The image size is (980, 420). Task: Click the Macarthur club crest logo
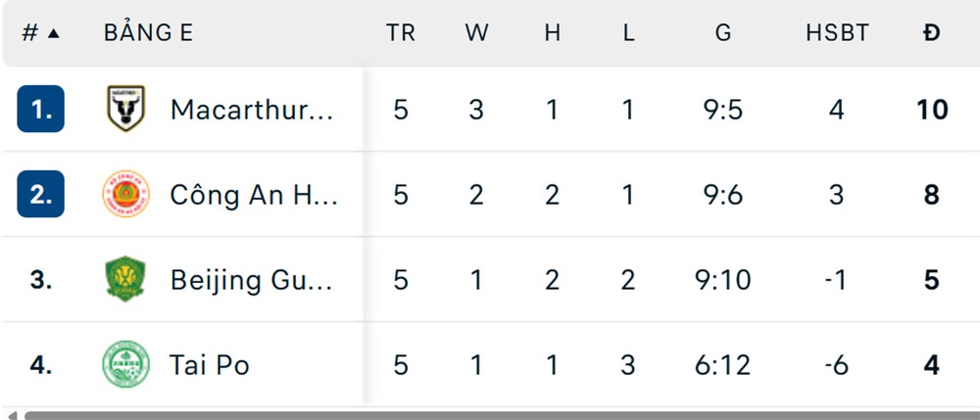coord(125,109)
